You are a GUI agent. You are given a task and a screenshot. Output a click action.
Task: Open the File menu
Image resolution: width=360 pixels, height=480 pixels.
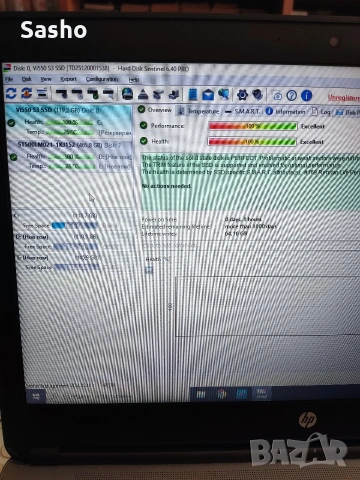9,79
